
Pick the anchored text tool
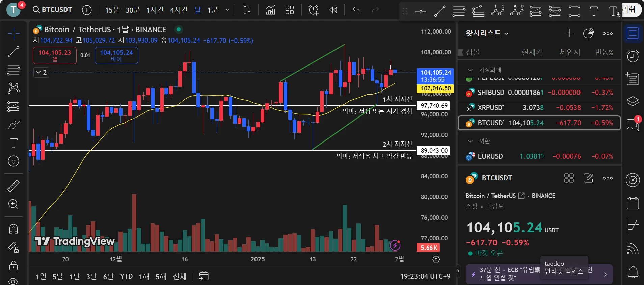pyautogui.click(x=614, y=11)
